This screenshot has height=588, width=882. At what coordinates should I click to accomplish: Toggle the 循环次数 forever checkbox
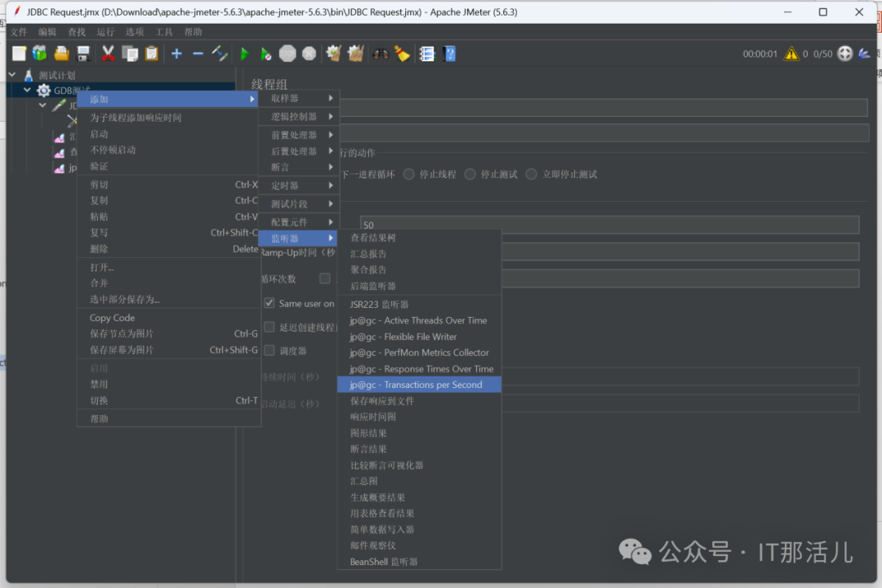[324, 278]
